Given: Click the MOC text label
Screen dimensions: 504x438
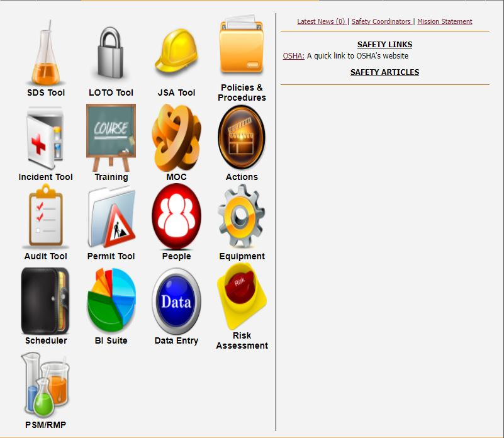Looking at the screenshot, I should click(176, 177).
